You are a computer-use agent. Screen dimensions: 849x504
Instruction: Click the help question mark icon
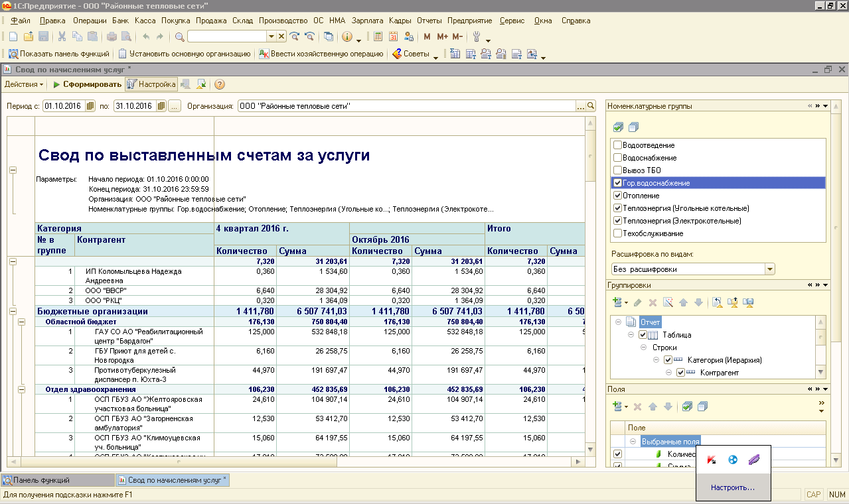pyautogui.click(x=219, y=84)
